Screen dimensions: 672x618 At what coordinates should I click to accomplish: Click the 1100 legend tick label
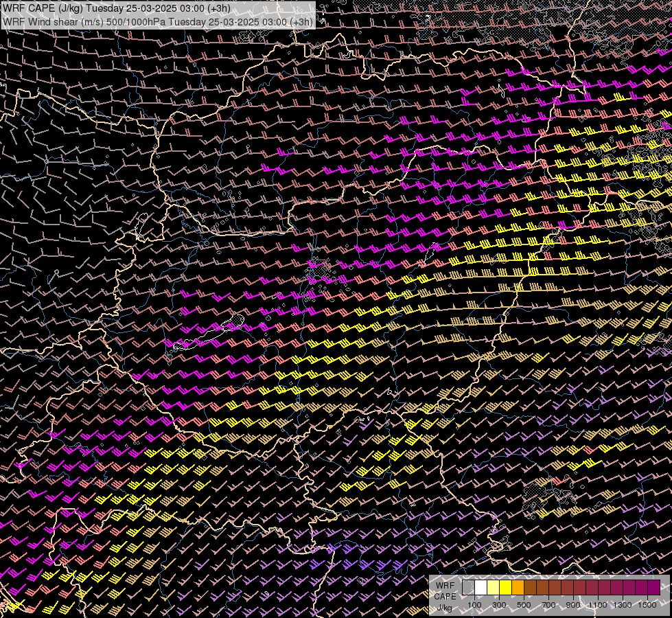click(x=598, y=605)
